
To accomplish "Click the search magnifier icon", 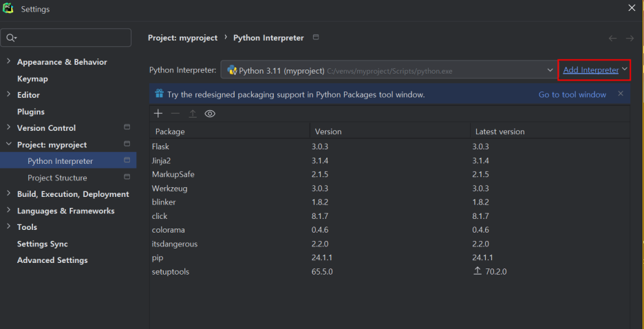I will tap(11, 38).
